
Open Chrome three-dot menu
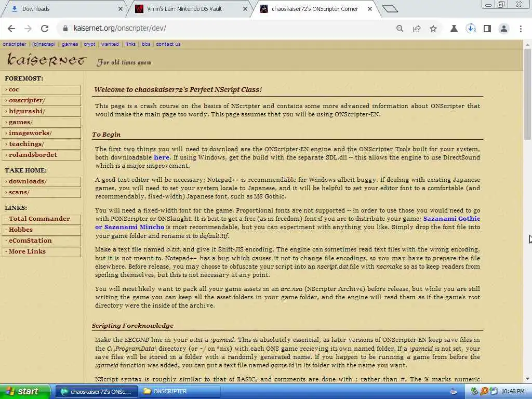click(521, 29)
